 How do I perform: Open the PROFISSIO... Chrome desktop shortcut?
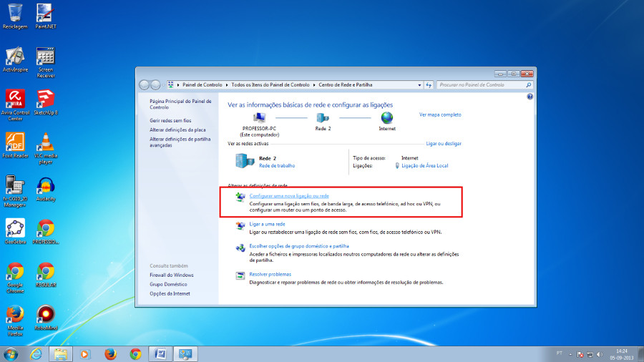click(46, 232)
